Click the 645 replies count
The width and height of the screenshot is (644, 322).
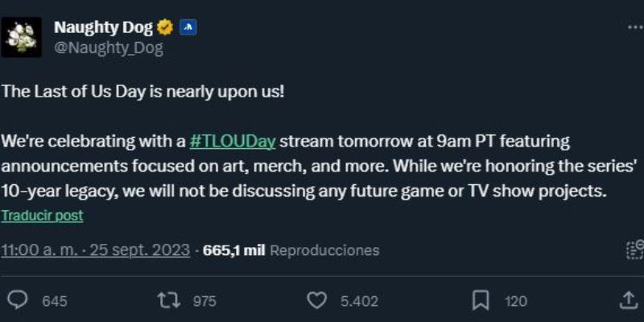54,301
